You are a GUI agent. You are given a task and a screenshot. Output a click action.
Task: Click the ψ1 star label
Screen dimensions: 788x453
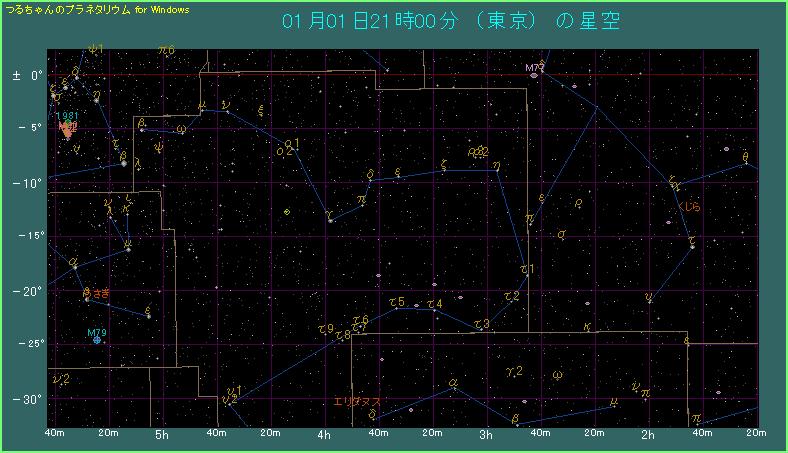tap(96, 48)
